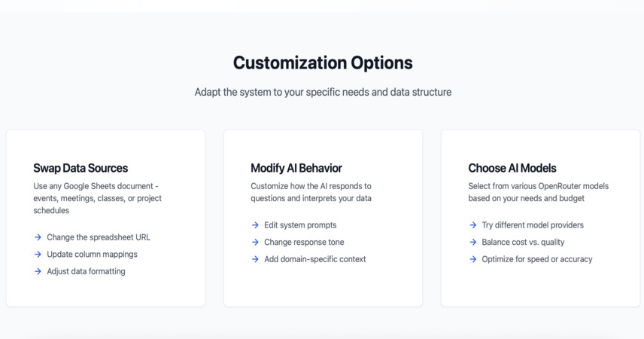Click the Customization Options title
This screenshot has width=644, height=339.
click(x=323, y=63)
